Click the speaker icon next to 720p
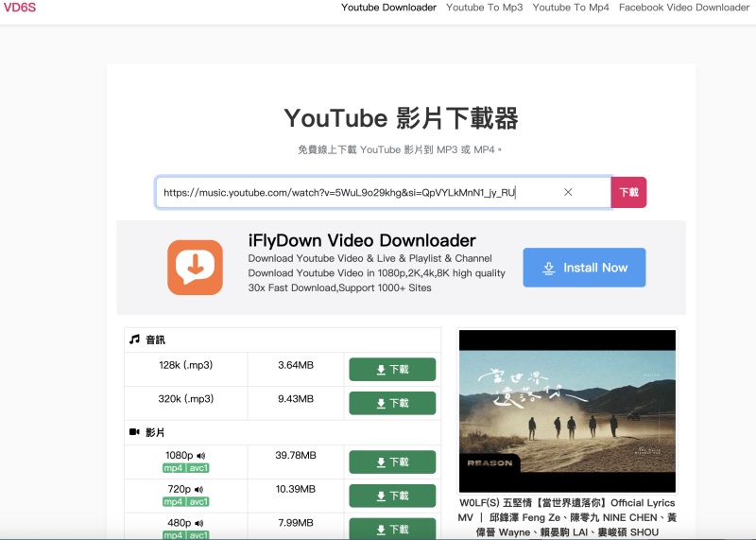Image resolution: width=756 pixels, height=540 pixels. 199,489
